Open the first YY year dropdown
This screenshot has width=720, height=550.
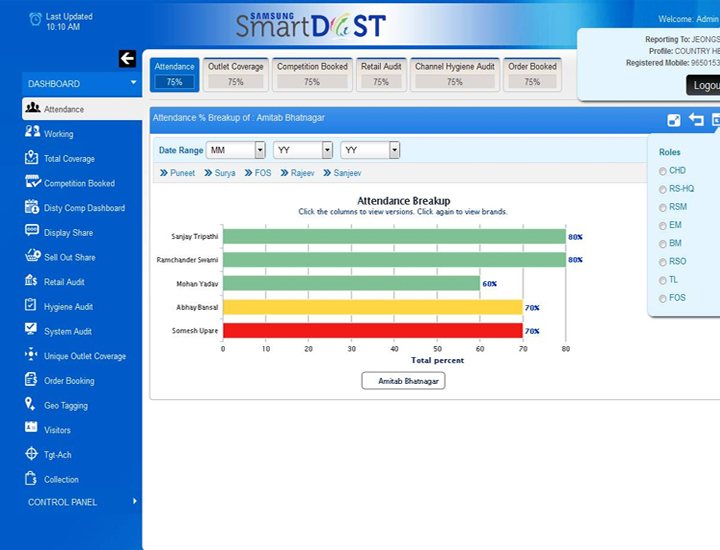point(303,150)
